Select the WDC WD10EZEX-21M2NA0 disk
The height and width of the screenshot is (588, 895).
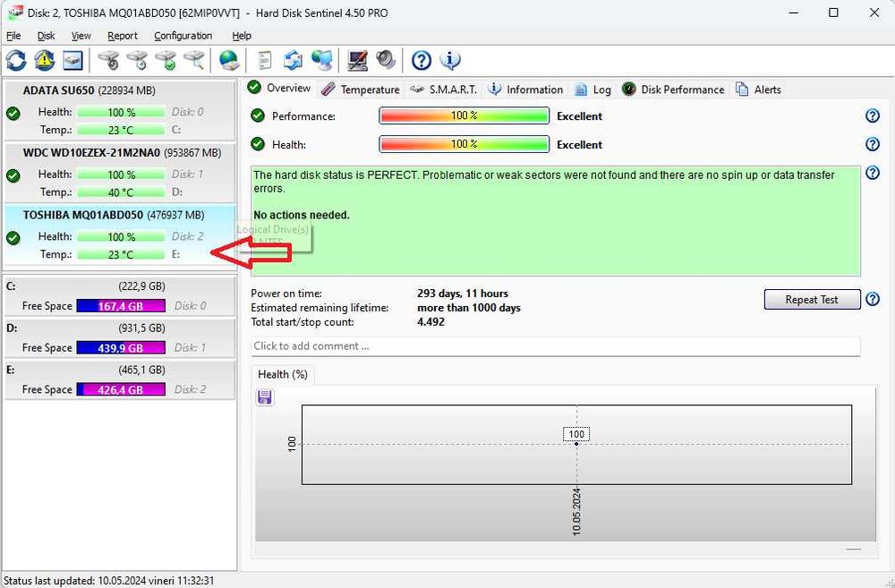(119, 173)
